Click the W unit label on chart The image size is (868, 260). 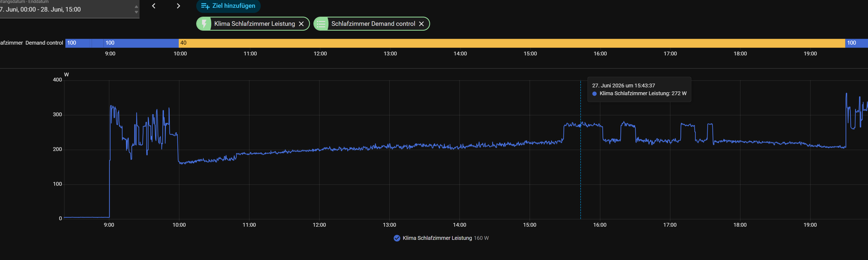pos(66,74)
